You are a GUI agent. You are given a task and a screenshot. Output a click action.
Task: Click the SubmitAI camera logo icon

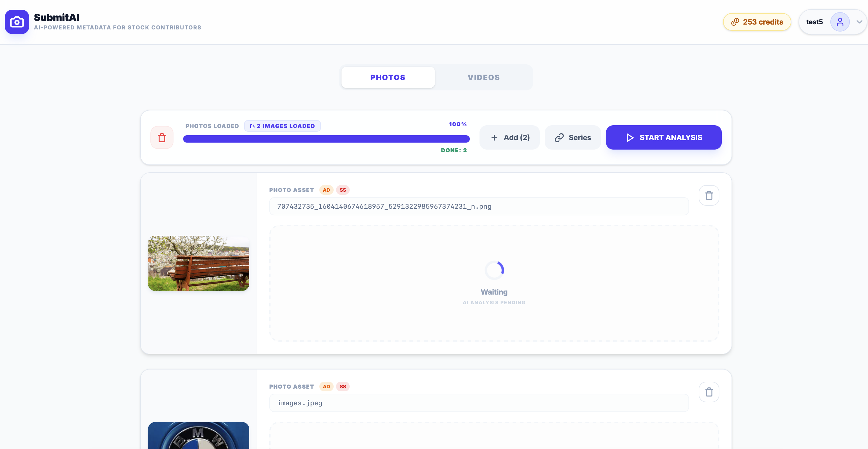coord(17,22)
